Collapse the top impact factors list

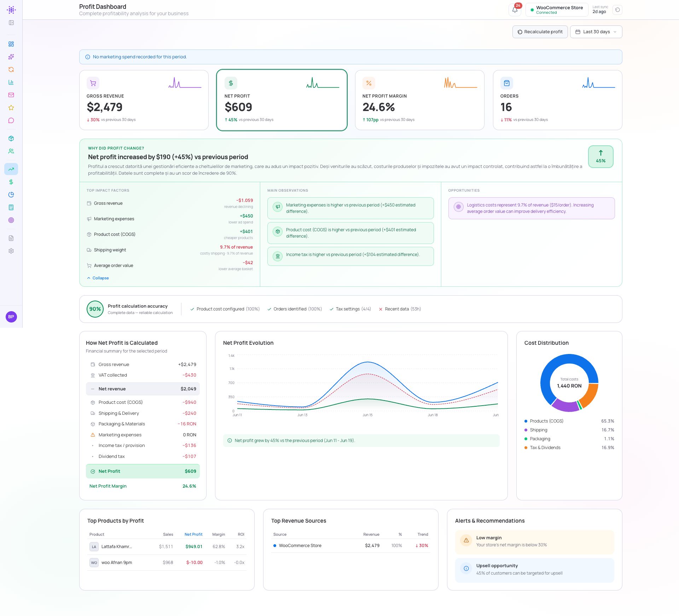98,278
